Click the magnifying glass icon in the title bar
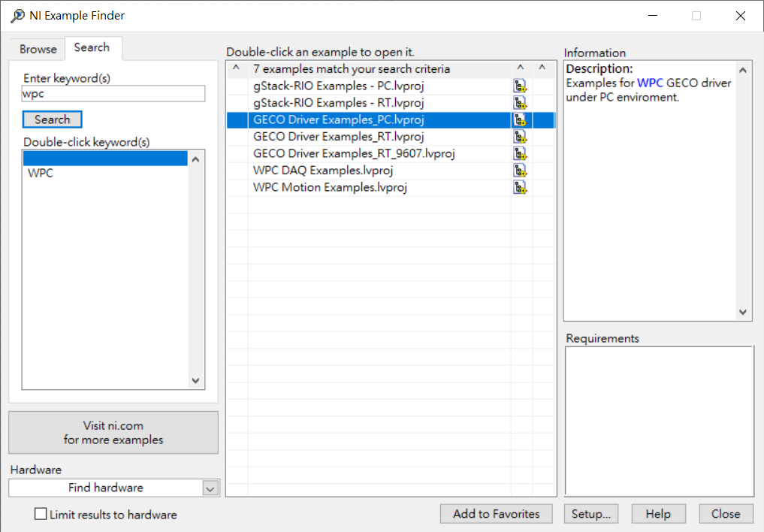This screenshot has height=532, width=764. (x=16, y=15)
